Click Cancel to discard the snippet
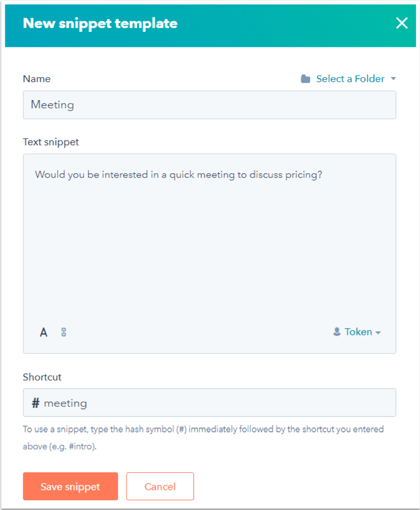This screenshot has height=510, width=420. pyautogui.click(x=160, y=486)
